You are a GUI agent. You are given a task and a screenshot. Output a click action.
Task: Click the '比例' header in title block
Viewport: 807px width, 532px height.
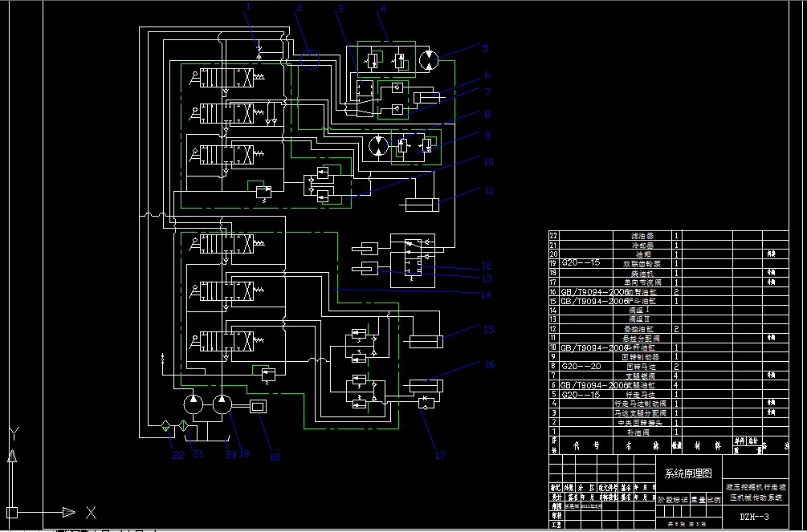coord(713,499)
